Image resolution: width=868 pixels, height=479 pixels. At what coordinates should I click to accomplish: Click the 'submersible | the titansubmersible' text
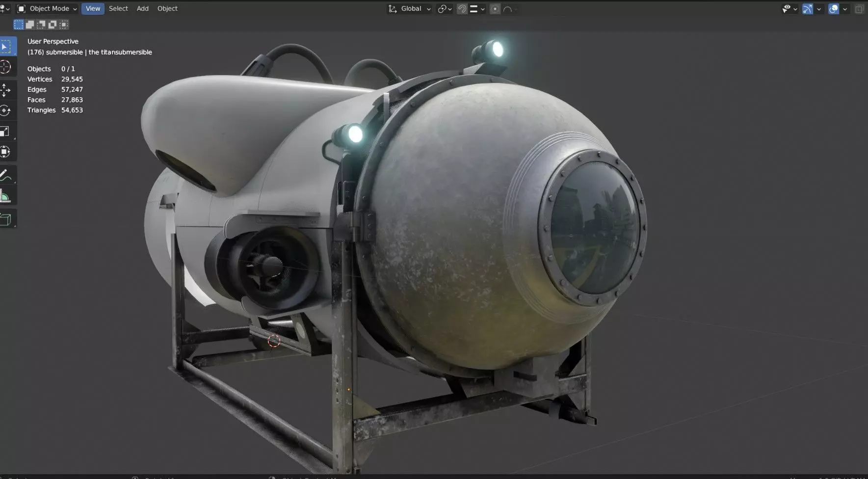pyautogui.click(x=99, y=52)
